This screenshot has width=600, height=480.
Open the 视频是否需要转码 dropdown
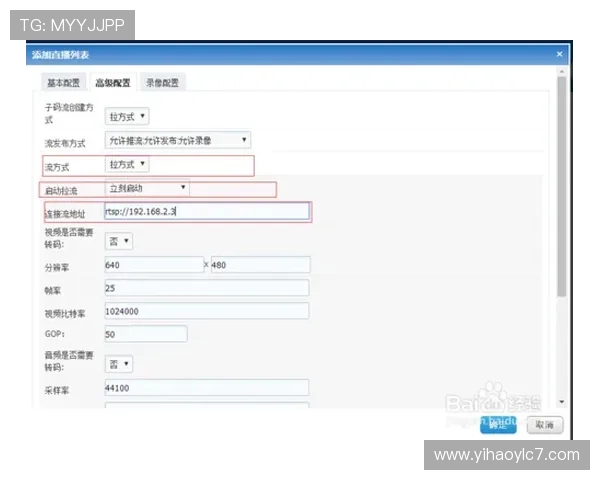pos(119,241)
